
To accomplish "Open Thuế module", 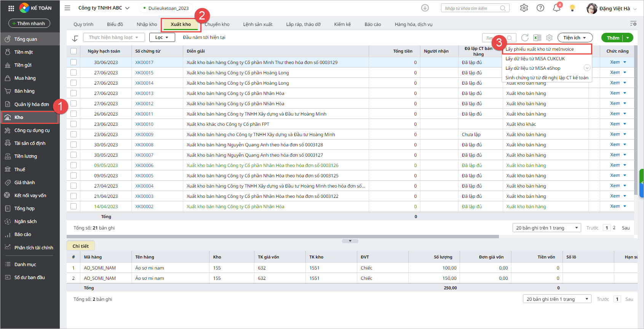I will [30, 169].
